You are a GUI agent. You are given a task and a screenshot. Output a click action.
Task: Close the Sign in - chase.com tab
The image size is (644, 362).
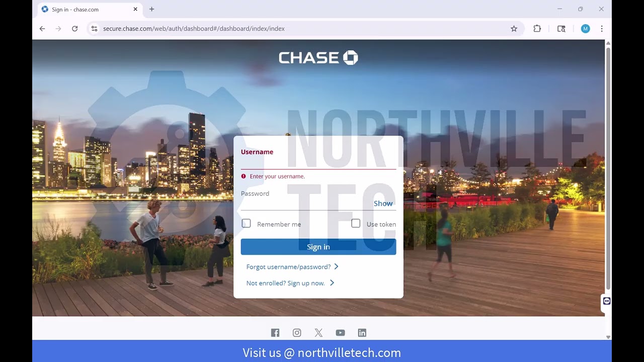click(135, 9)
